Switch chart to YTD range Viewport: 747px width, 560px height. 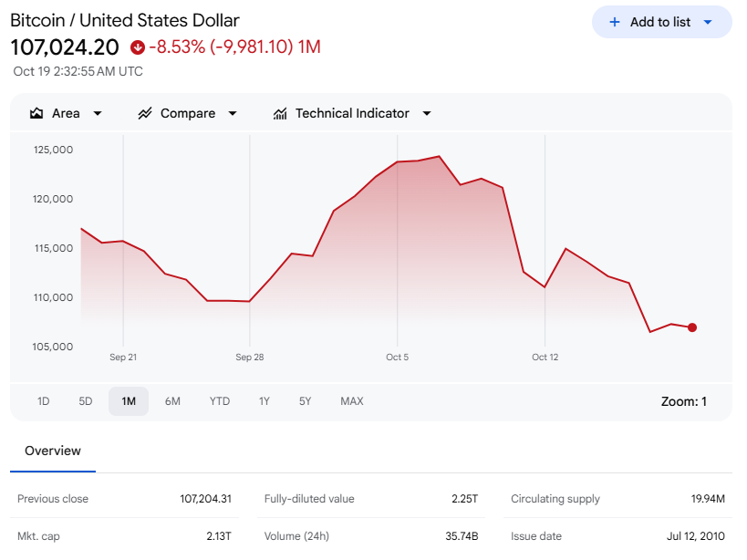coord(220,401)
